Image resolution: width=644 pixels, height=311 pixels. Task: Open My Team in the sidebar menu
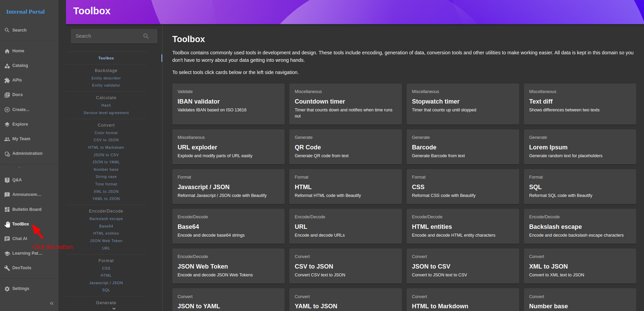21,139
